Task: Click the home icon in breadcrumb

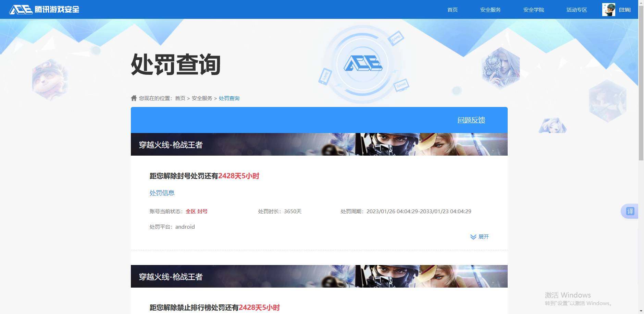Action: (x=134, y=98)
